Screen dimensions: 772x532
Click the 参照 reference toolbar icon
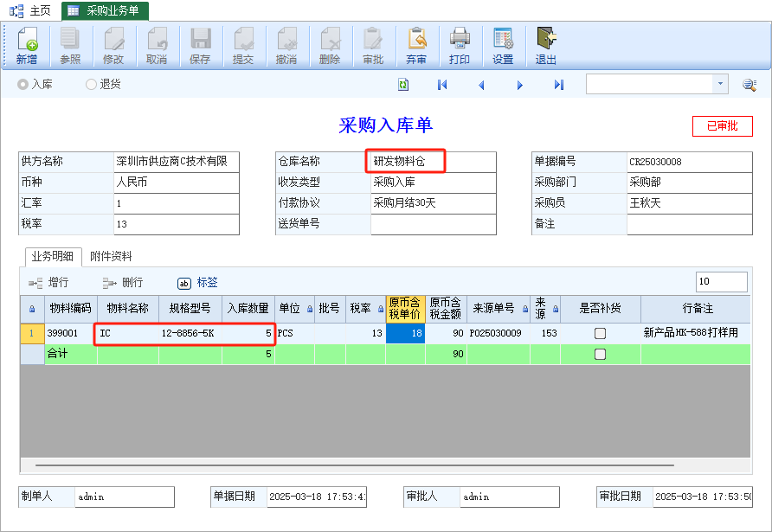click(x=70, y=46)
